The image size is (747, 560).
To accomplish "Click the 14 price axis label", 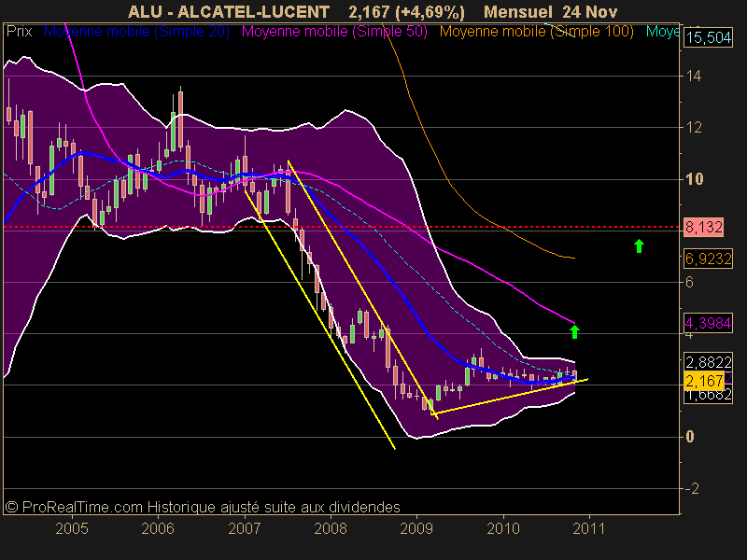I will click(x=693, y=76).
